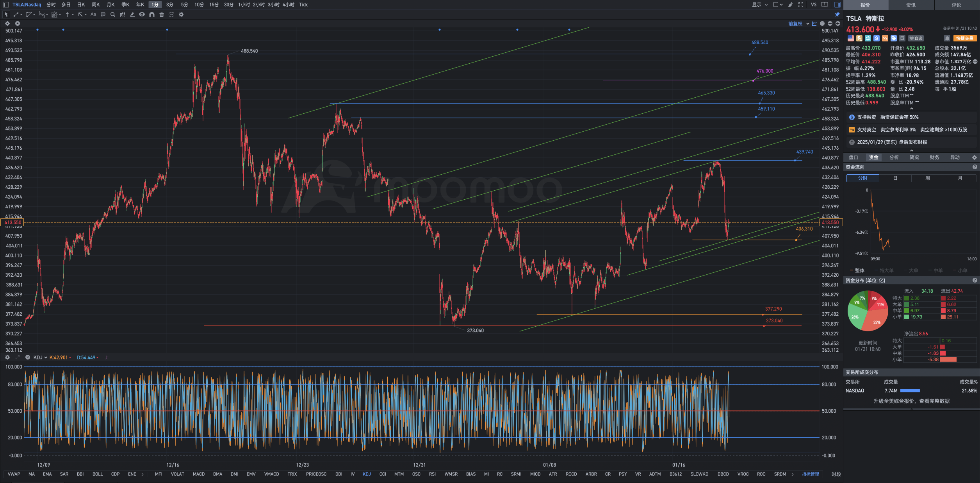Image resolution: width=980 pixels, height=483 pixels.
Task: Hide all drawings with eye icon
Action: tap(142, 14)
